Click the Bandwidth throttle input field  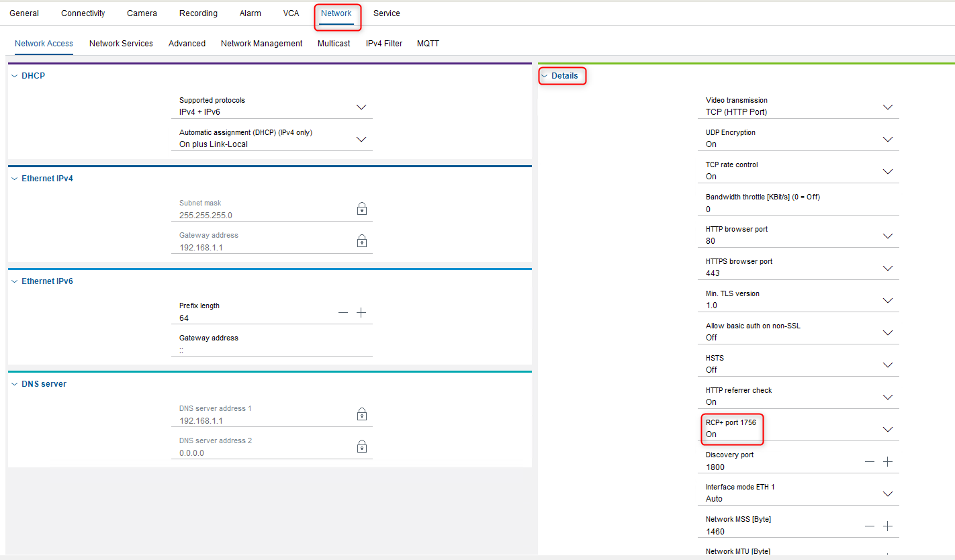pos(792,209)
